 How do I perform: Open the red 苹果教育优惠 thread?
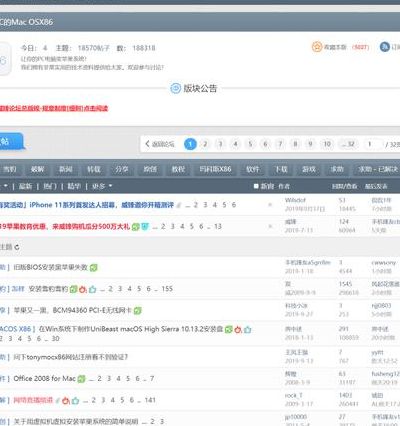coord(65,227)
